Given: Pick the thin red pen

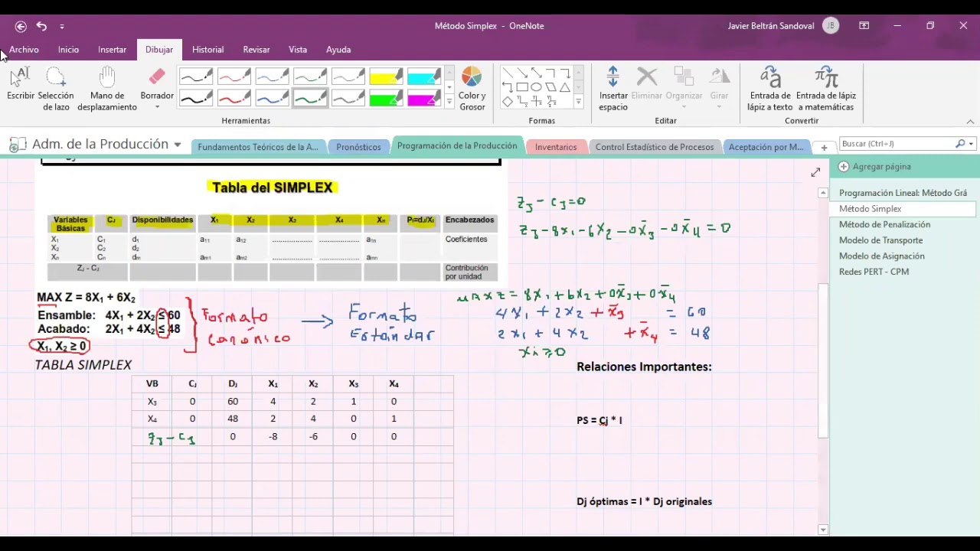Looking at the screenshot, I should [x=234, y=77].
